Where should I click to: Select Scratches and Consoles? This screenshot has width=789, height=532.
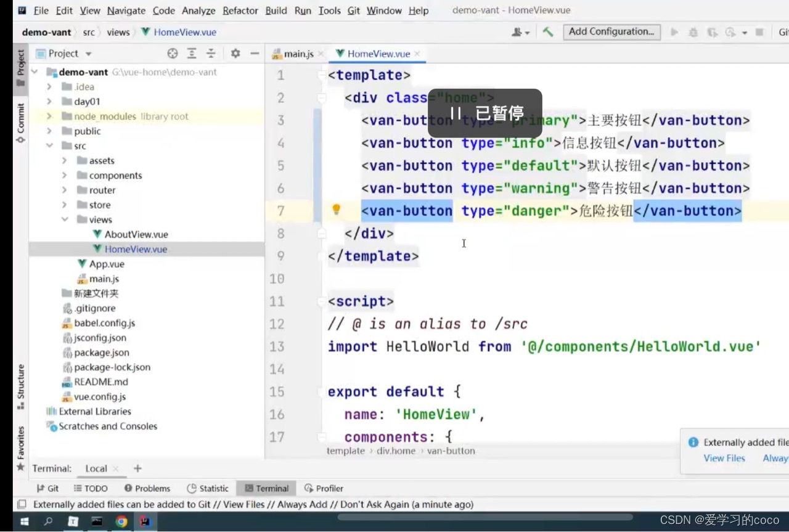[x=108, y=427]
